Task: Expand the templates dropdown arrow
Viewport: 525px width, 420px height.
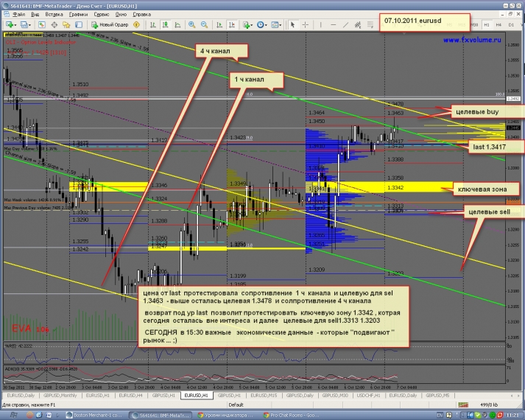Action: click(x=281, y=25)
